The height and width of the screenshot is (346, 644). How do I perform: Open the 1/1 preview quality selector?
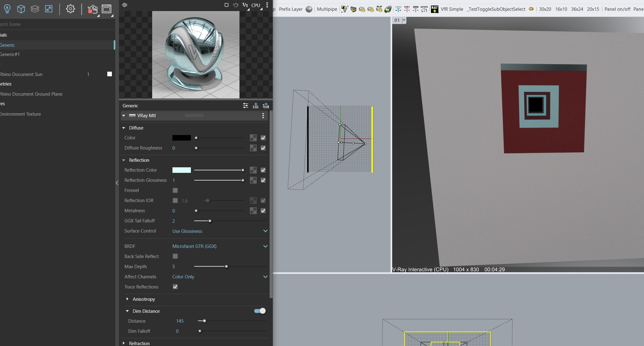tap(245, 5)
